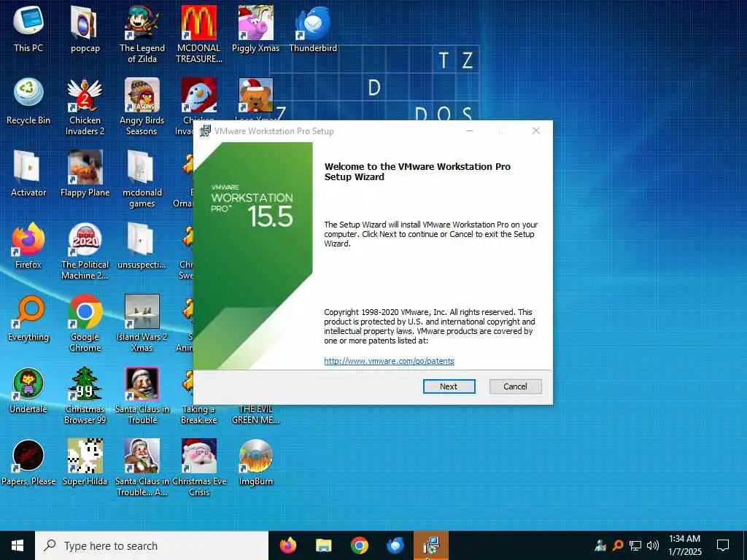747x560 pixels.
Task: Open the Windows Start menu
Action: [x=18, y=545]
